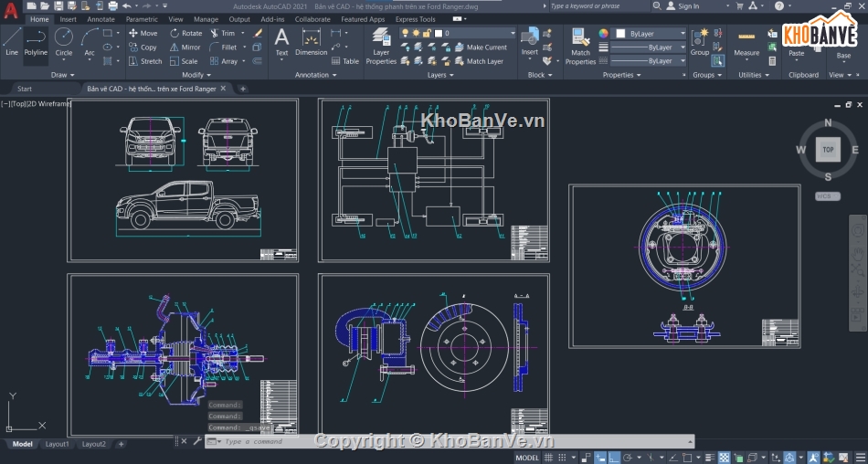Toggle drawing grid display in status bar
The image size is (868, 464).
point(548,458)
